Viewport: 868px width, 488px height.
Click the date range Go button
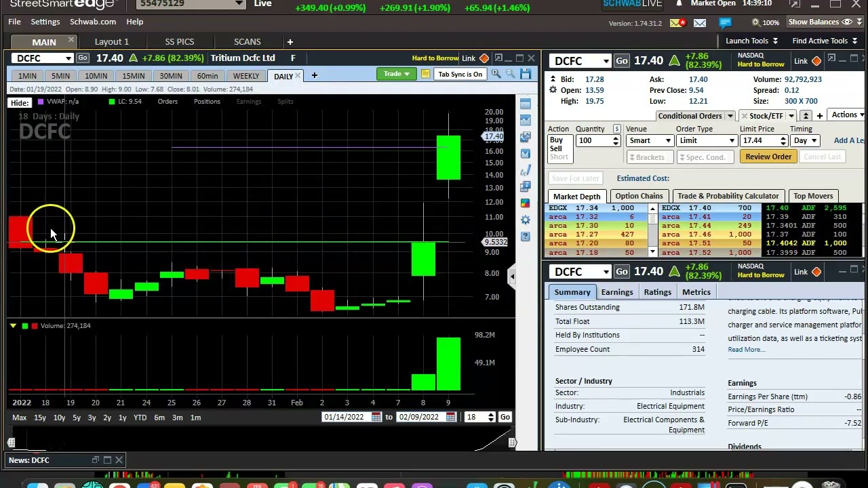(x=505, y=418)
